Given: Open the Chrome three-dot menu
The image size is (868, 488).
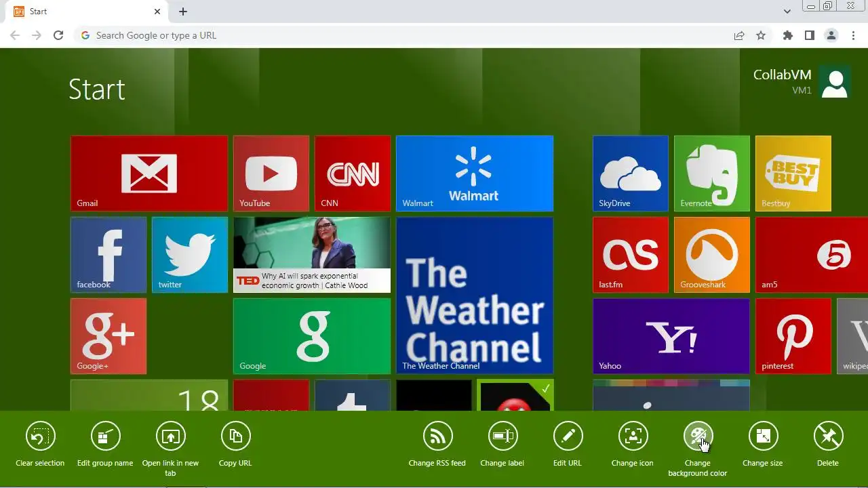Looking at the screenshot, I should [x=852, y=35].
